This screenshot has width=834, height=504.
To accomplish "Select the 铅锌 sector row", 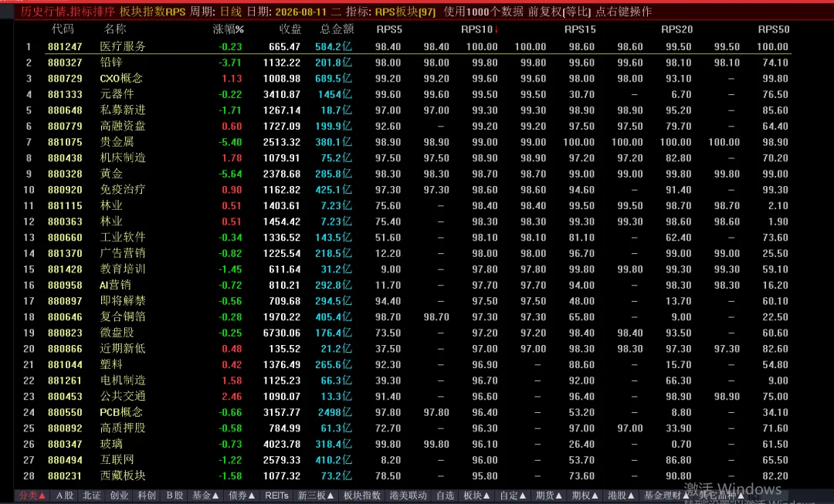I will click(111, 63).
